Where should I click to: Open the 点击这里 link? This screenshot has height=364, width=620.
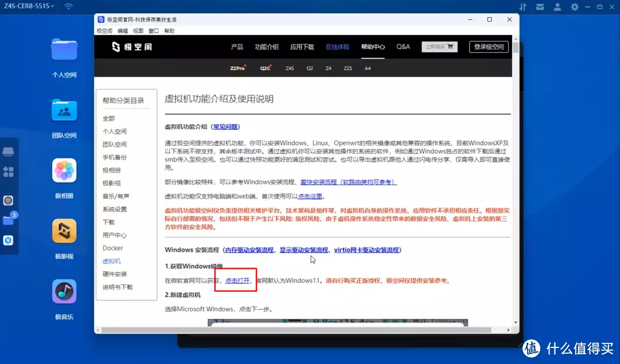tap(310, 196)
